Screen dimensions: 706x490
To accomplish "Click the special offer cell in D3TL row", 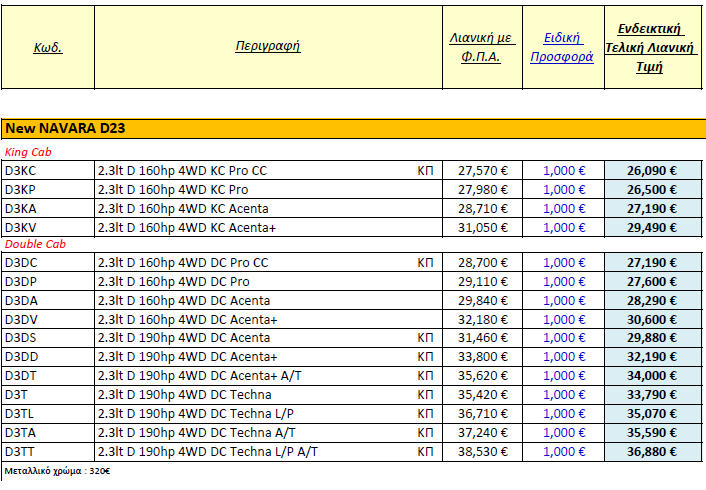I will (x=564, y=412).
